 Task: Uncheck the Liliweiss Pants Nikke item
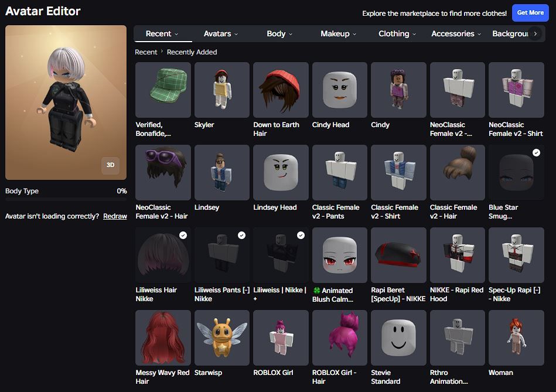(x=242, y=235)
